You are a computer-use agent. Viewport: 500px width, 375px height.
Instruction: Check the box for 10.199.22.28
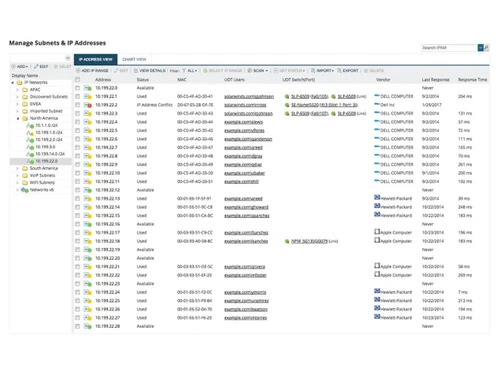tap(78, 326)
